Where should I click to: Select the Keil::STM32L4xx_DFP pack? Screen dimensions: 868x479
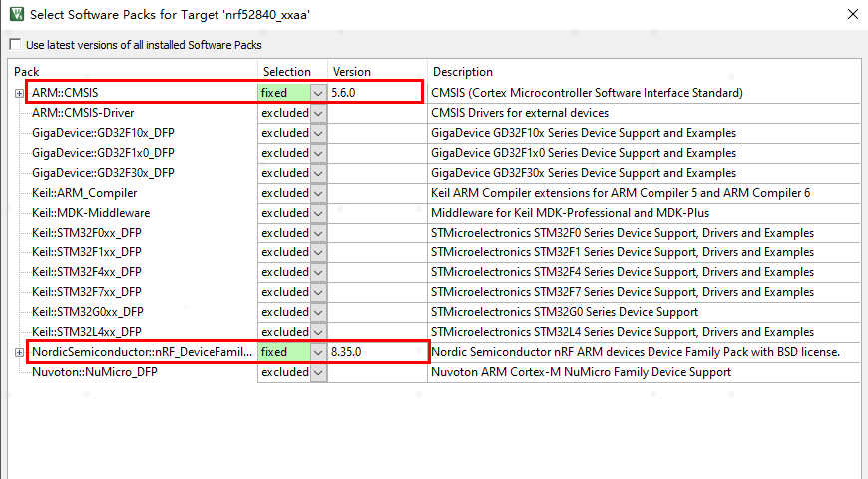87,331
